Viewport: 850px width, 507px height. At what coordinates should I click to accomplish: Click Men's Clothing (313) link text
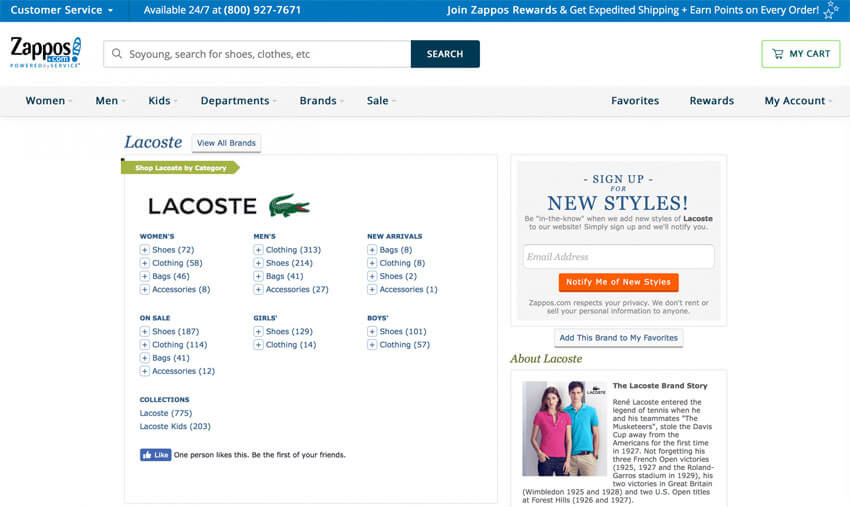[293, 250]
